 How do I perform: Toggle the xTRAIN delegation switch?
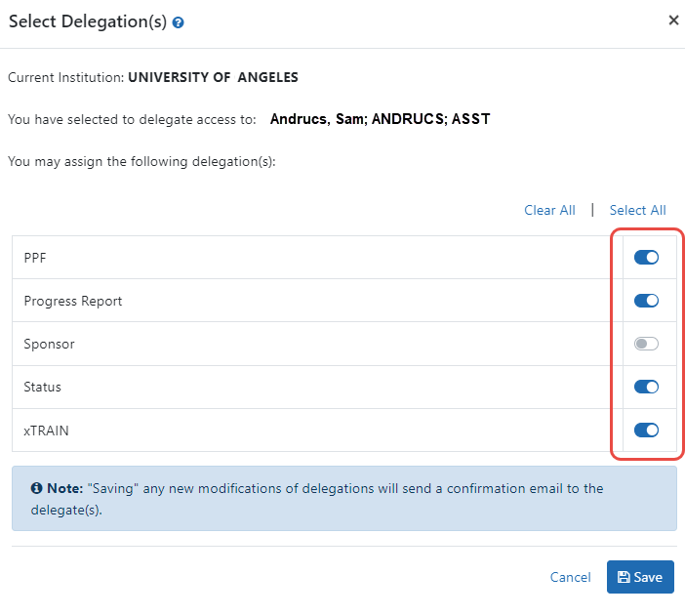pos(646,430)
